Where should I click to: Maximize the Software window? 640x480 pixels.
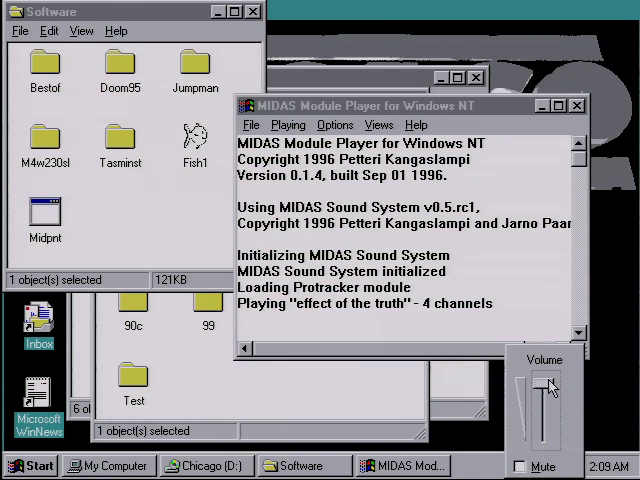pos(235,11)
